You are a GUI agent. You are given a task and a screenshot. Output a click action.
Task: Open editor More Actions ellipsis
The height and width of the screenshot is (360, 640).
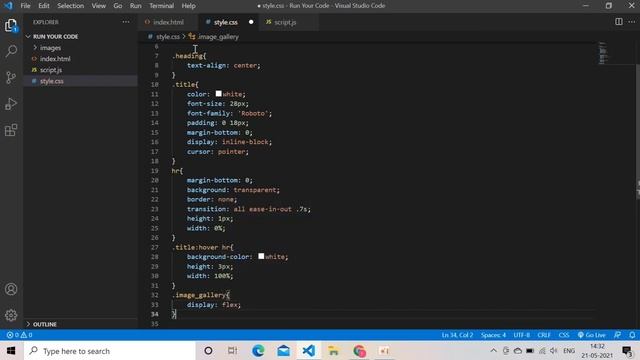tap(632, 22)
